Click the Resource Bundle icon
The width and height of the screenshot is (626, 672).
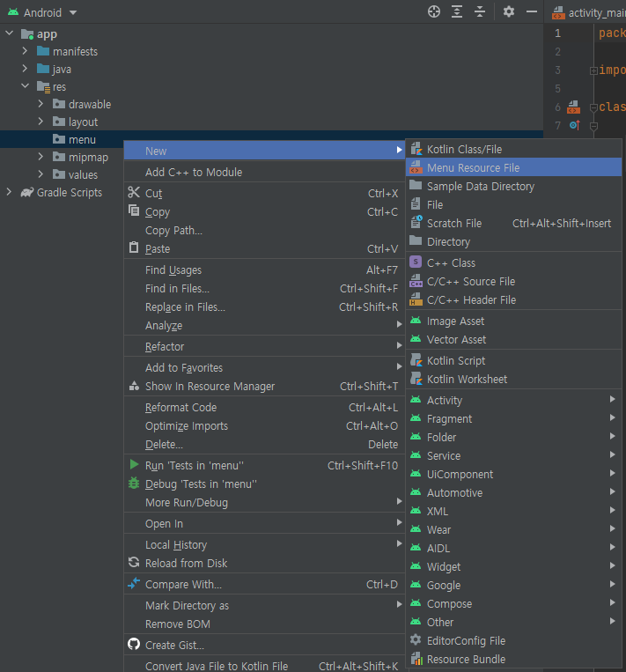coord(416,659)
